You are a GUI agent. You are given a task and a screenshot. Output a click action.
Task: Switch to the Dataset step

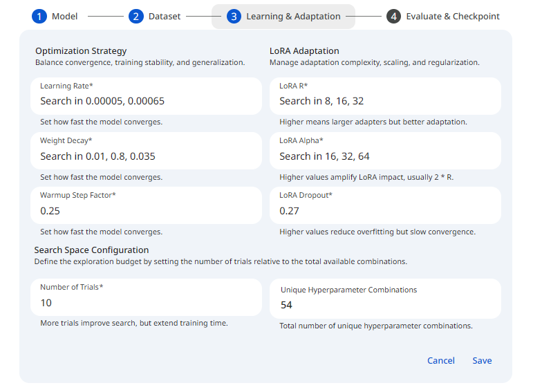164,16
